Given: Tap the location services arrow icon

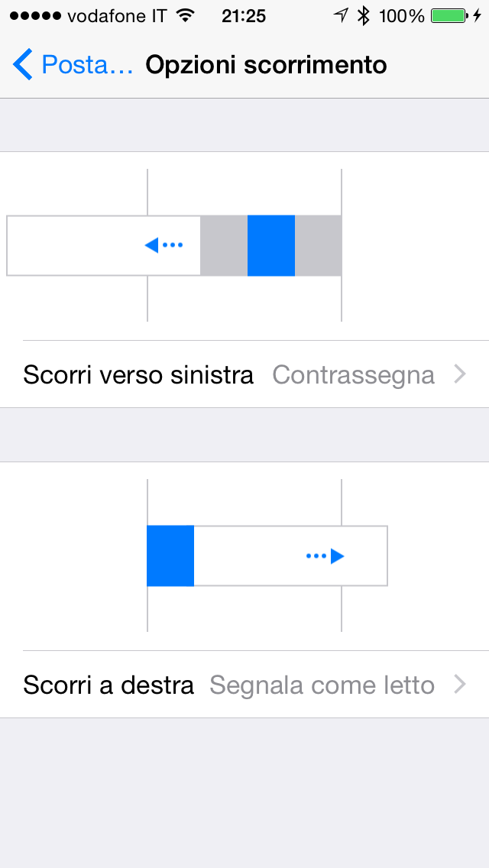Looking at the screenshot, I should point(341,15).
